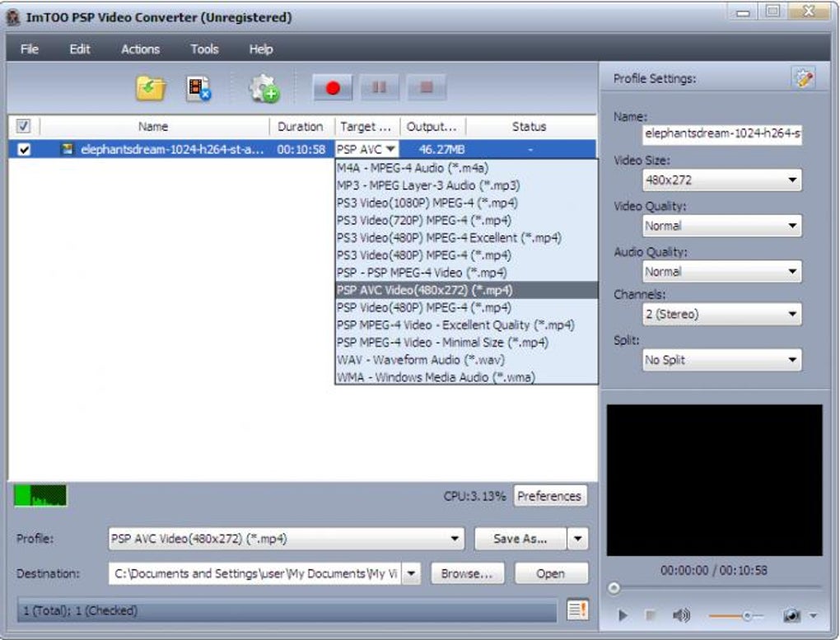Choose PS3 Video(720P) MPEG-4 format
The image size is (840, 640).
click(x=466, y=220)
